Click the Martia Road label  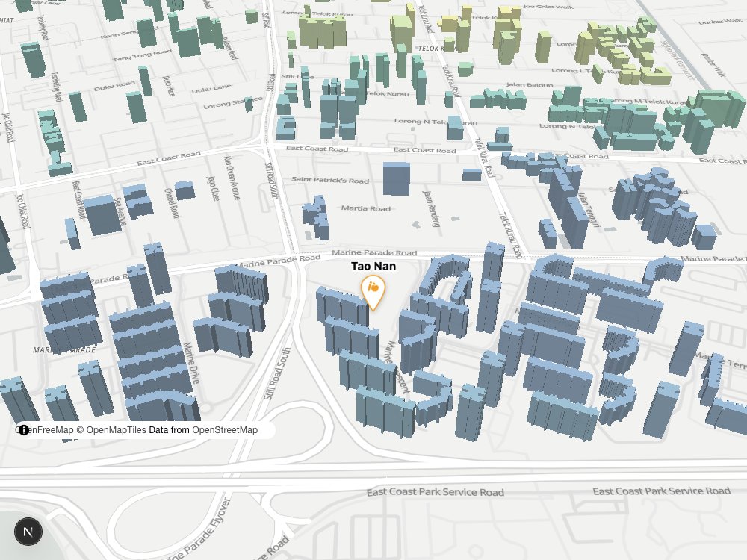pos(366,208)
